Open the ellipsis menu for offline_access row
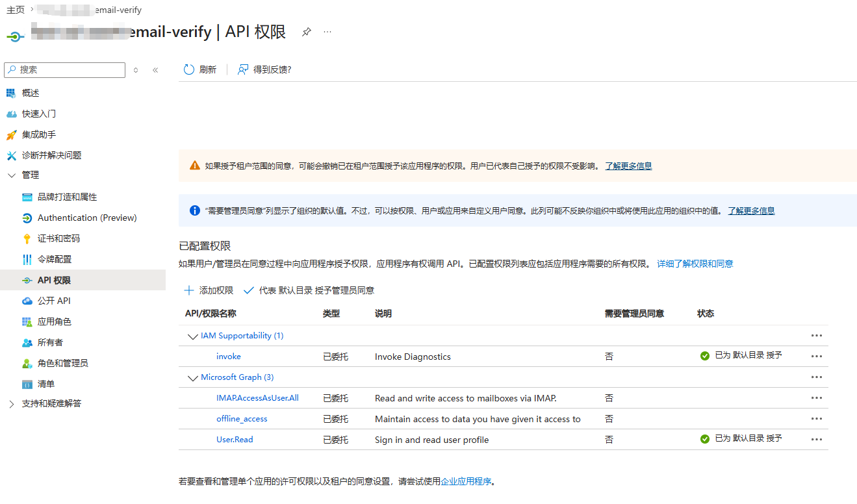Viewport: 857px width, 504px height. [817, 419]
